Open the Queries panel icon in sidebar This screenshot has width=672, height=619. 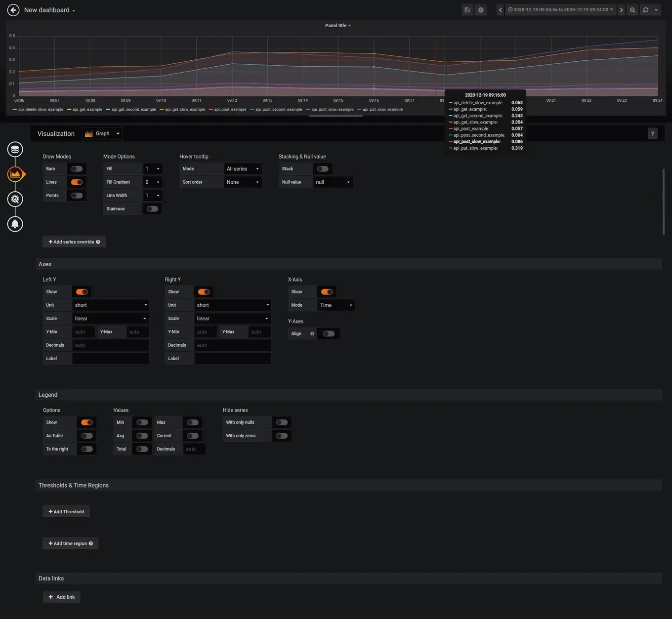tap(15, 149)
